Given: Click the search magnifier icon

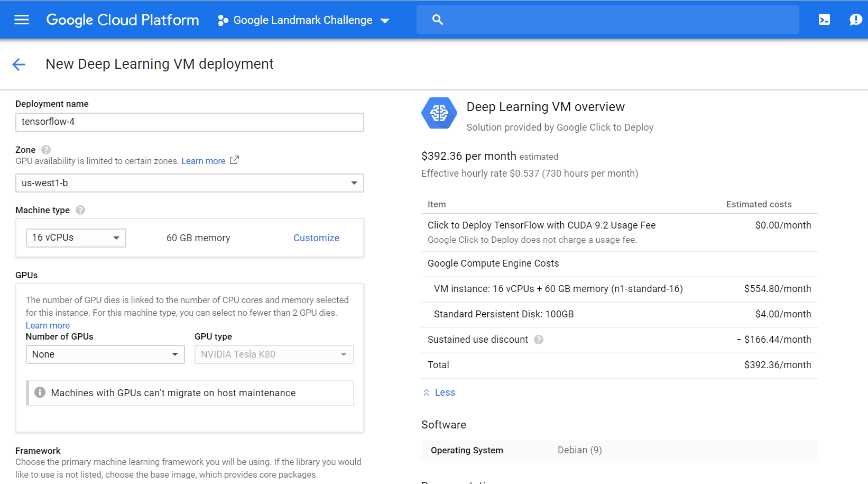Looking at the screenshot, I should [x=437, y=20].
